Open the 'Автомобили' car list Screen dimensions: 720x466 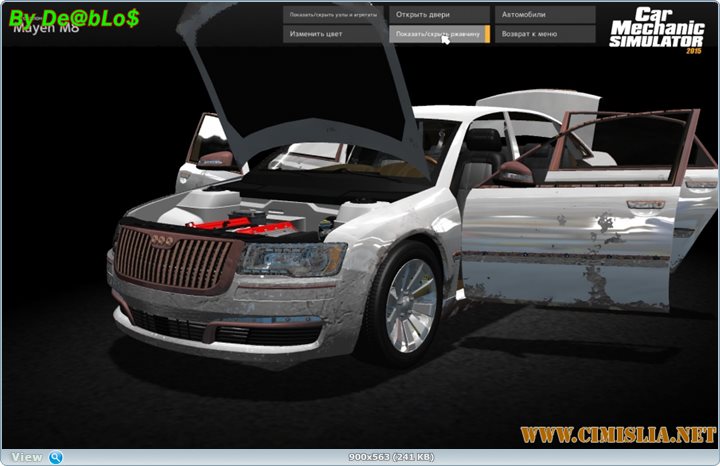coord(545,14)
